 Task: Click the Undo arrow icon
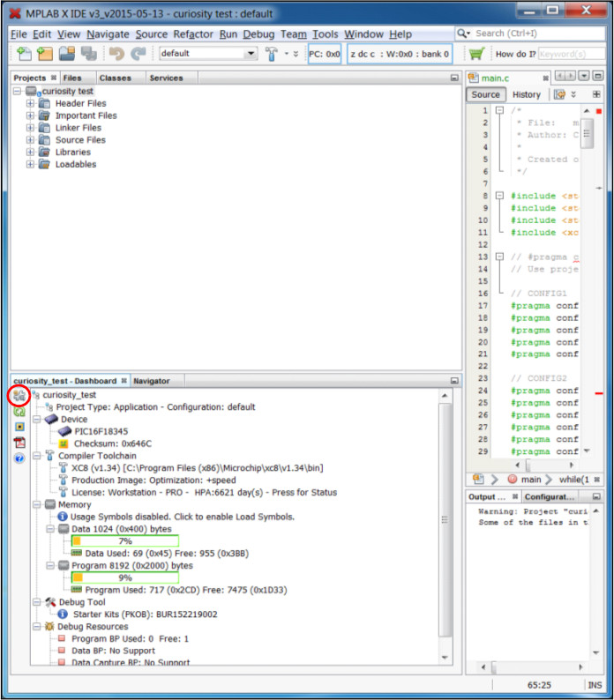coord(116,54)
